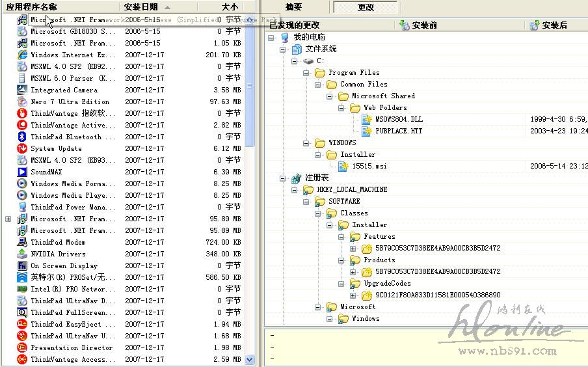
Task: Select the ThinkPad Bluetooth icon
Action: [22, 137]
